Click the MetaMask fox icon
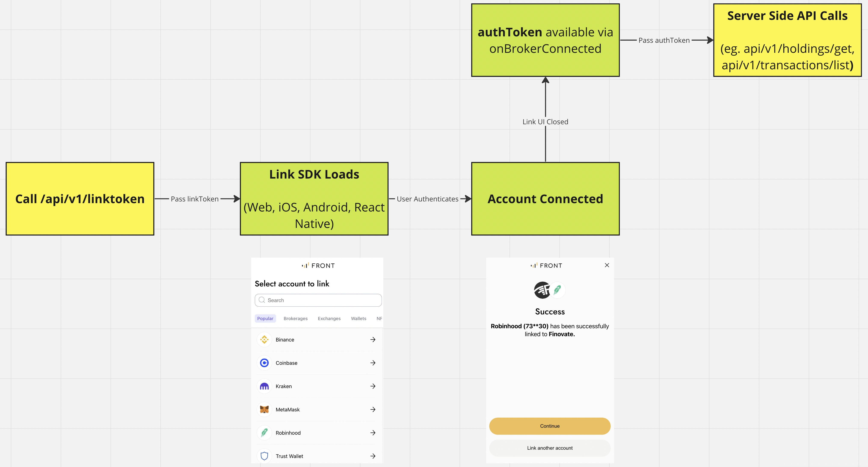Image resolution: width=868 pixels, height=467 pixels. pyautogui.click(x=264, y=409)
